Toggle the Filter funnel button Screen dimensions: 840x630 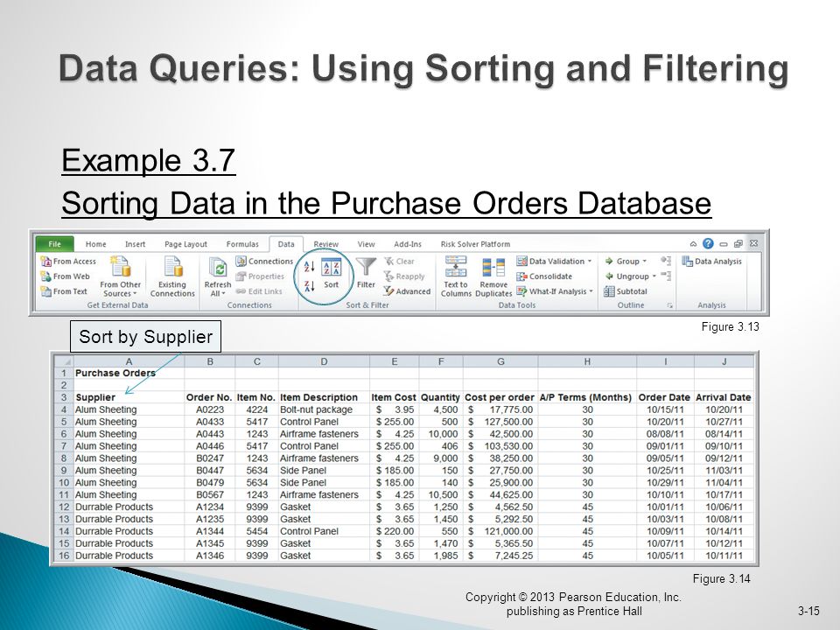click(x=366, y=274)
